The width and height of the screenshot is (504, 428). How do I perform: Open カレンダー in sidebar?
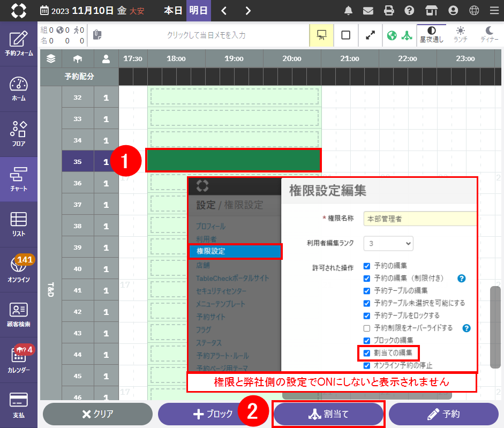point(19,359)
